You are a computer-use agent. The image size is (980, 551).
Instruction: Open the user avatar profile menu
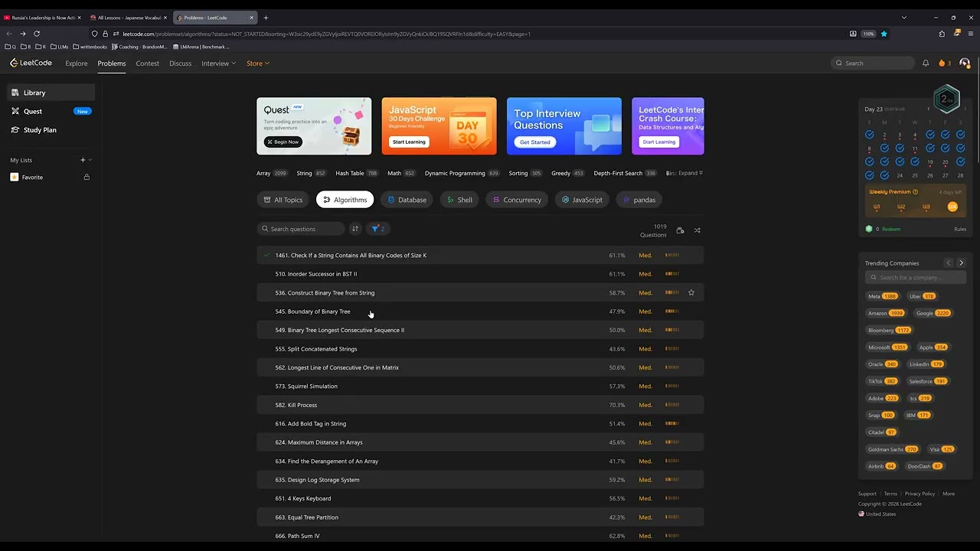click(964, 64)
